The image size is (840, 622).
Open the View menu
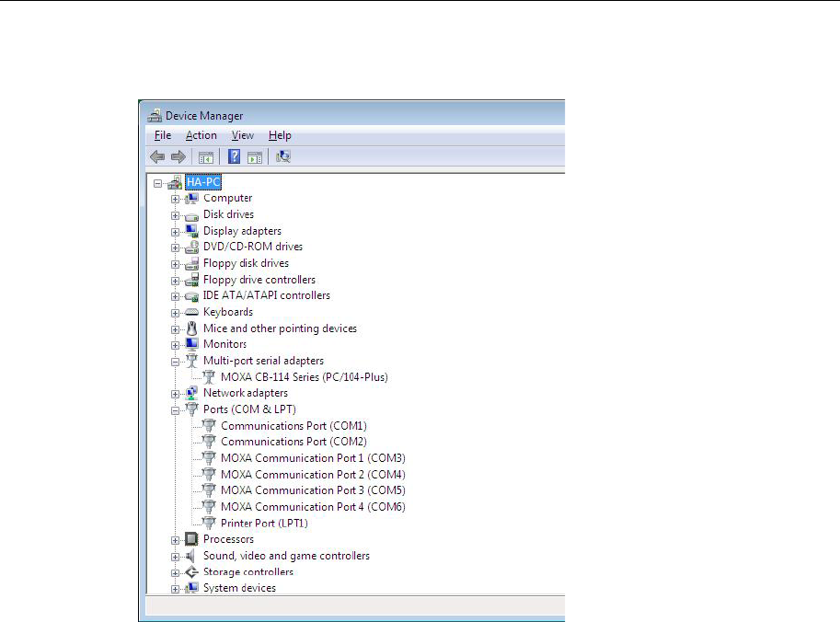coord(243,135)
